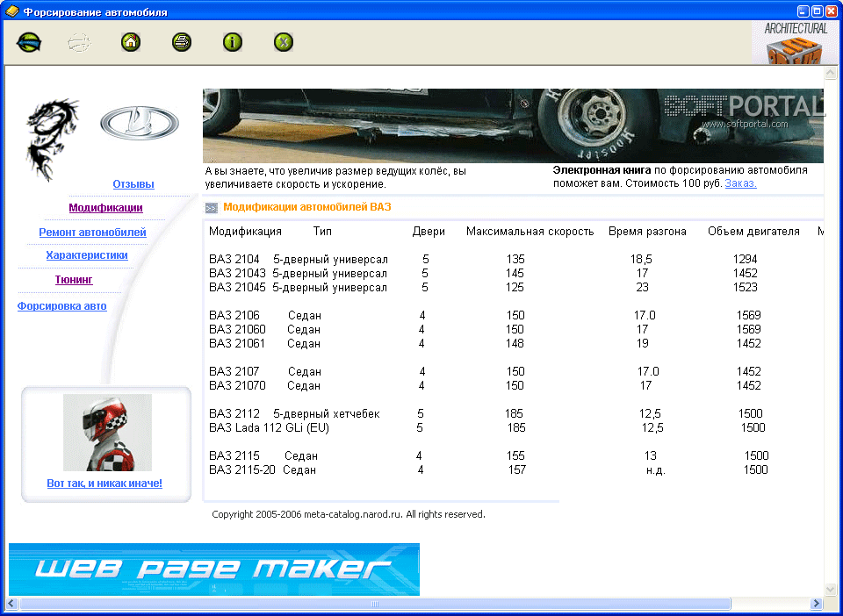Viewport: 843px width, 616px height.
Task: Click the Двери column header
Action: [429, 232]
